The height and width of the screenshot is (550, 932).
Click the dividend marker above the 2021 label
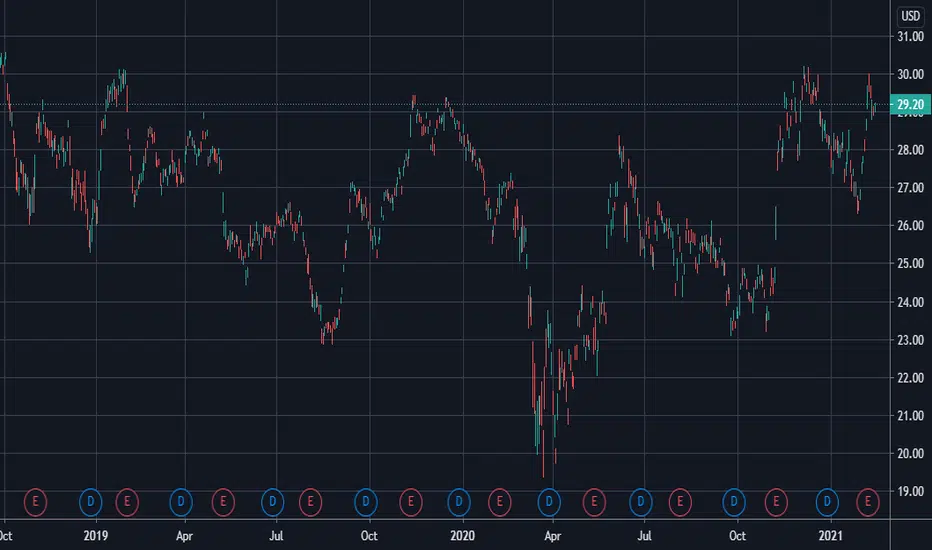tap(827, 502)
